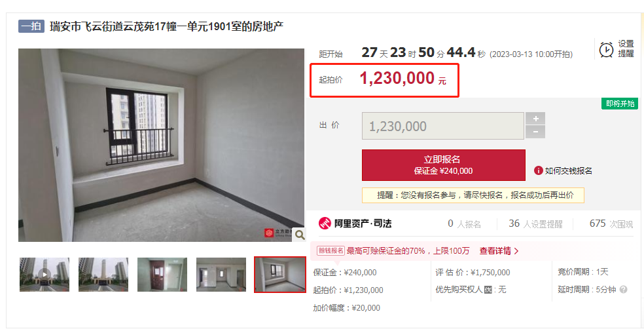
Task: Click the 即将开始 status tag
Action: pos(620,104)
